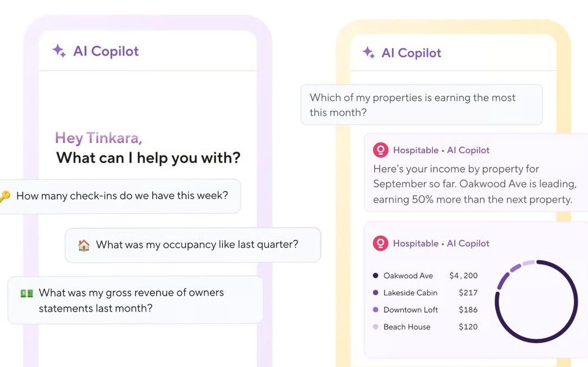Click the sparkle icon beside left AI Copilot title
This screenshot has height=367, width=588.
tap(59, 51)
